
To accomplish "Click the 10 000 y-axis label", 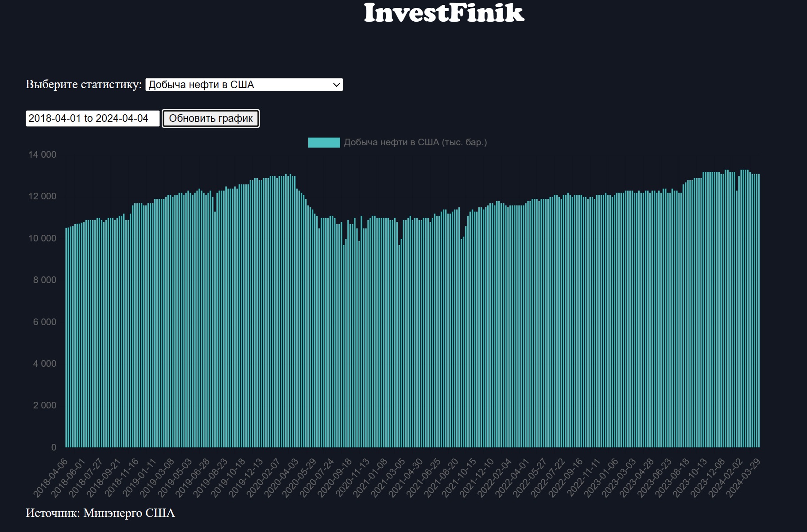I will click(x=43, y=238).
